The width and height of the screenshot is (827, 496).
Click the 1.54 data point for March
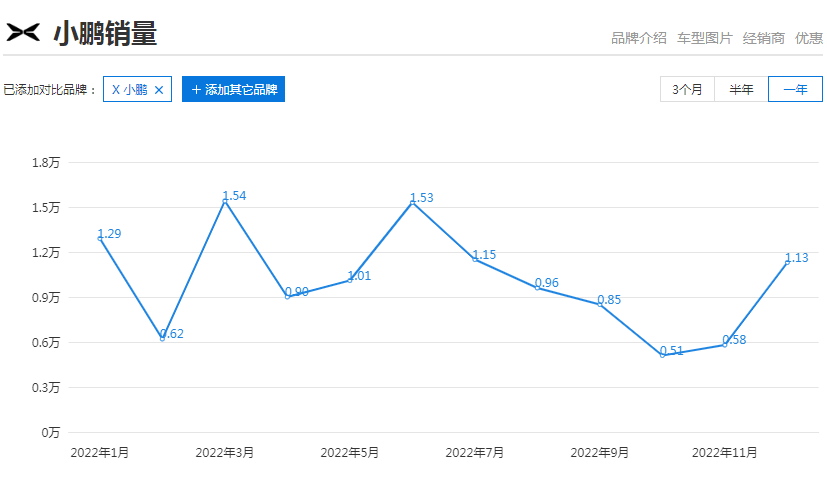coord(225,201)
